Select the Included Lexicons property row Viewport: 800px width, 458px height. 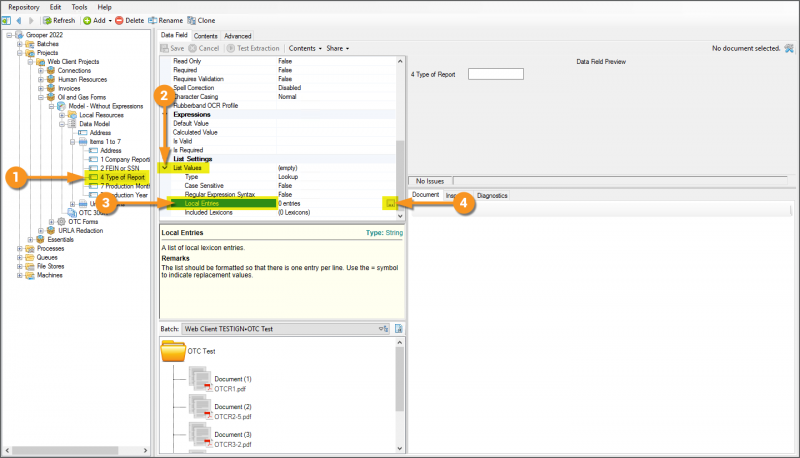(278, 213)
